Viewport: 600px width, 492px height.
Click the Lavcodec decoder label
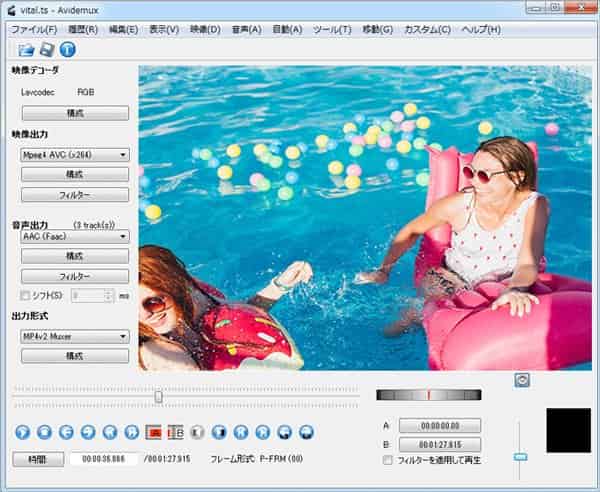point(38,92)
